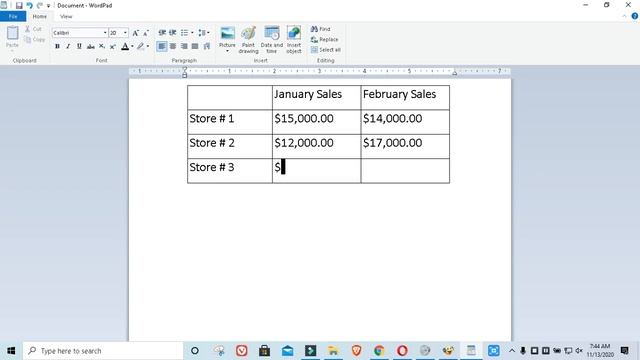Insert Date and time
This screenshot has height=360, width=640.
click(x=271, y=40)
